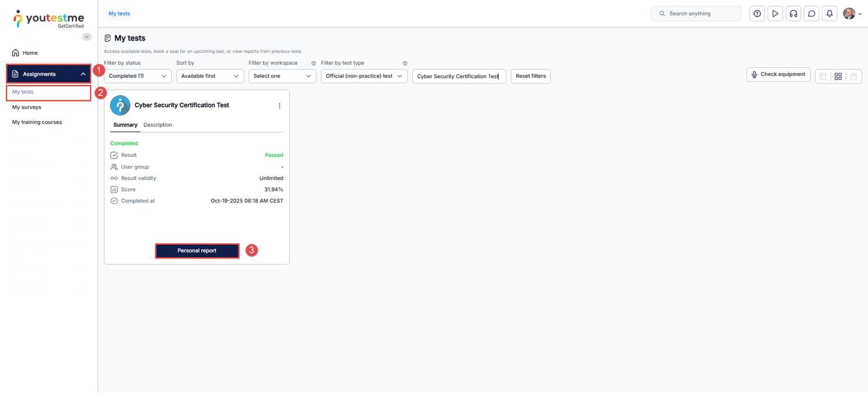
Task: Expand the Filter by workspace dropdown
Action: point(282,76)
